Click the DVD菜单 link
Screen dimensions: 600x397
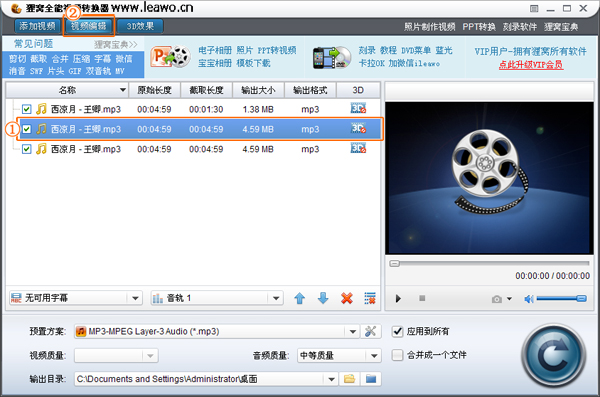click(x=416, y=50)
